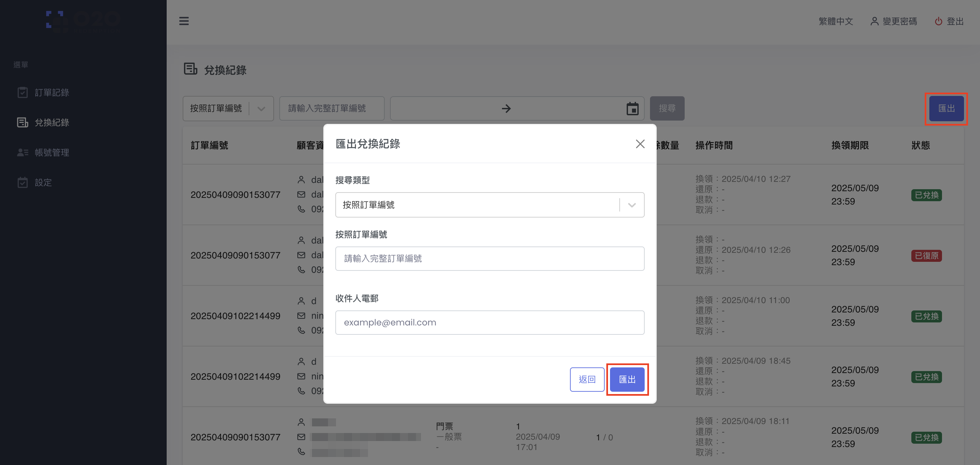Click the 訂單編號 column header

(x=209, y=145)
